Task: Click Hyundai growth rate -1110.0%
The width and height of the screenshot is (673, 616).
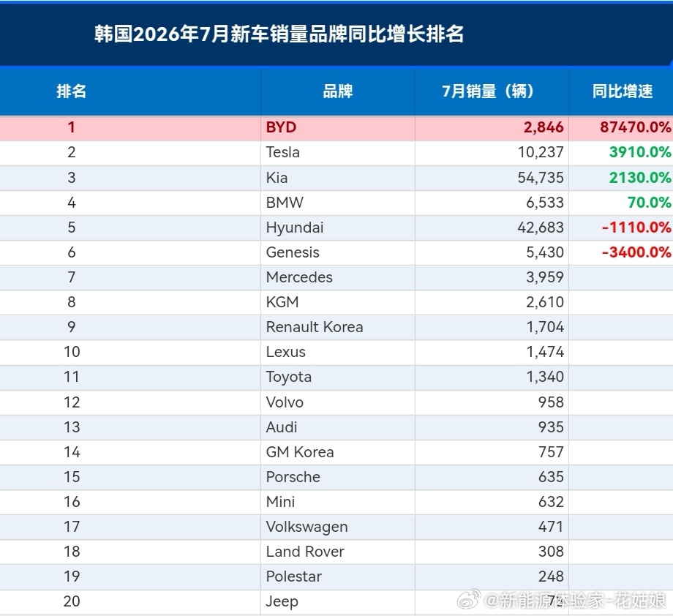Action: click(x=636, y=228)
